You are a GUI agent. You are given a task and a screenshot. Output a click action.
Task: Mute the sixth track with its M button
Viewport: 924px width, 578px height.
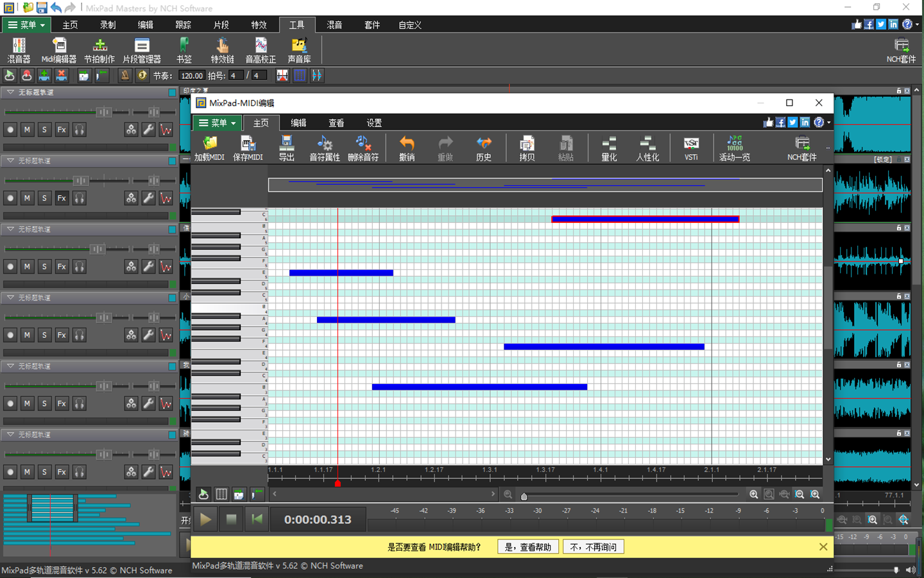point(27,472)
